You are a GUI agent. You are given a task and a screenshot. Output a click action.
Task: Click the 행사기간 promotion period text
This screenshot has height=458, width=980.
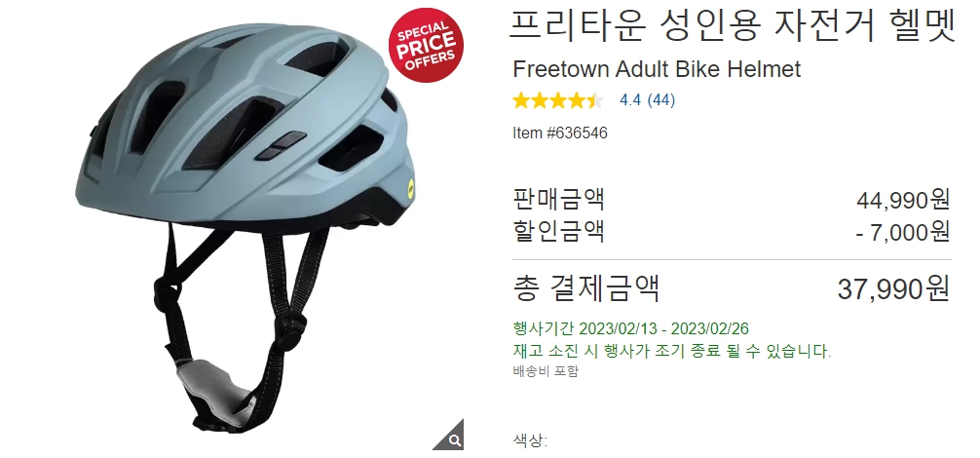(630, 328)
